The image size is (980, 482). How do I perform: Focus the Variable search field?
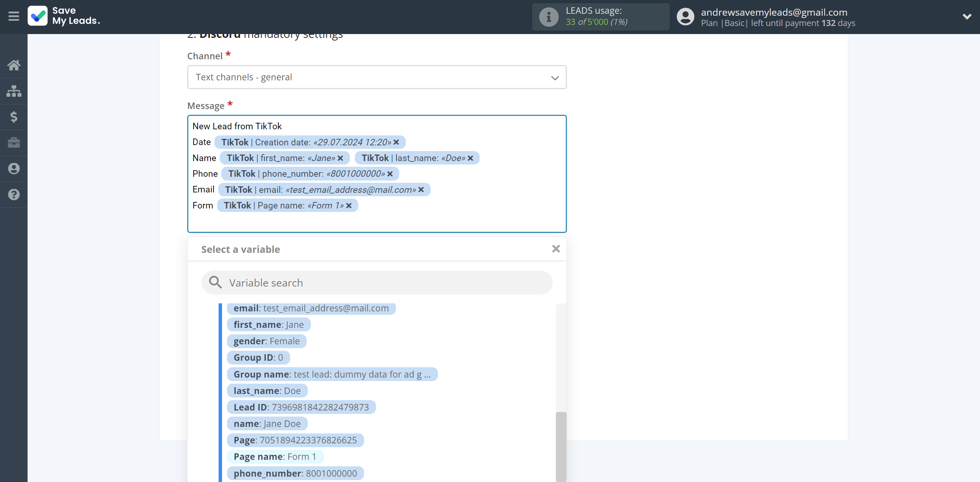[377, 283]
